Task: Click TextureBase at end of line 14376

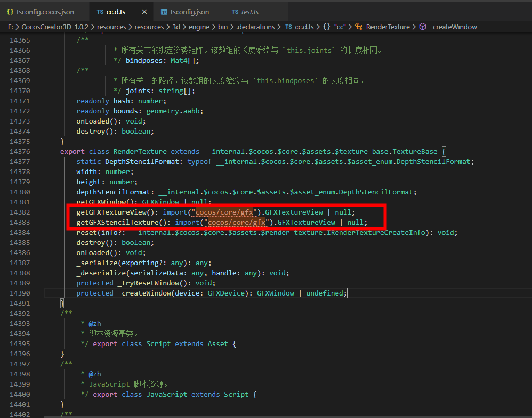Action: 415,152
